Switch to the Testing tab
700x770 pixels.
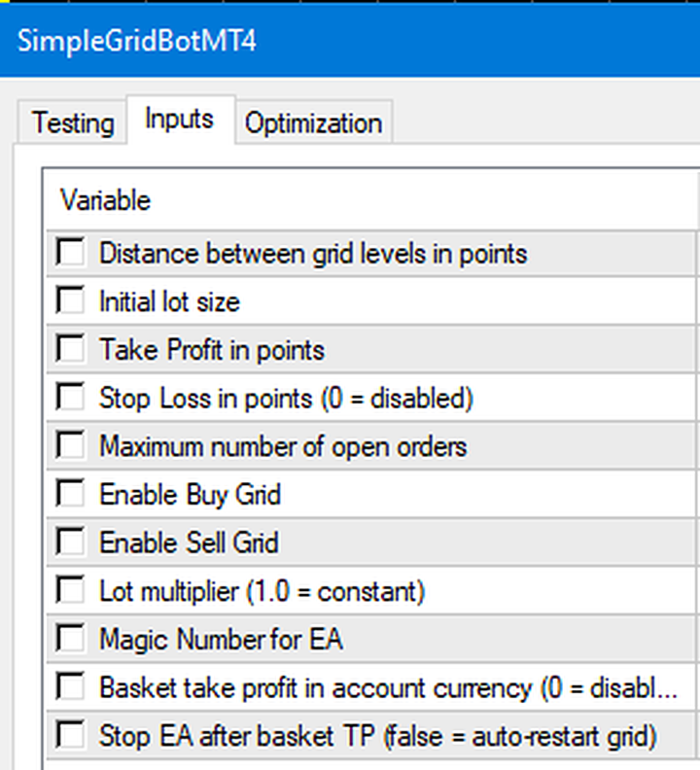tap(72, 122)
